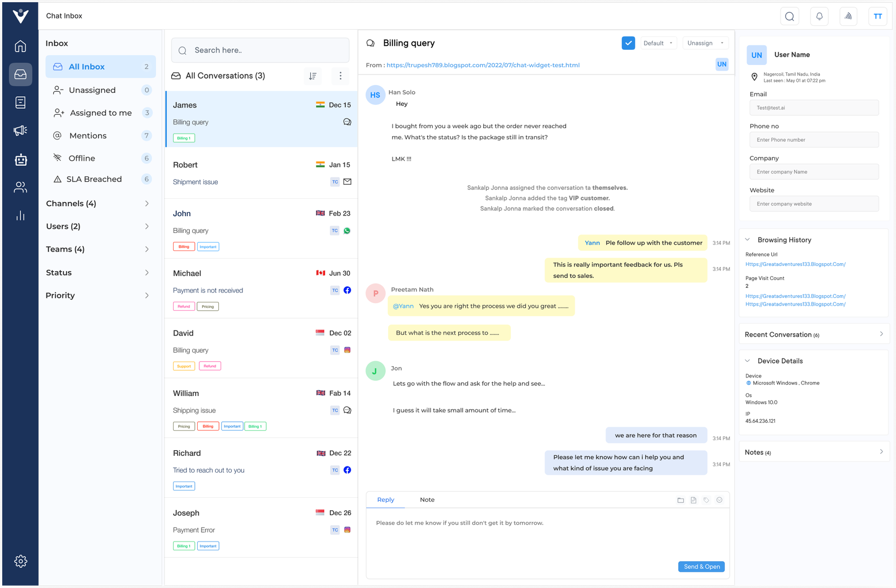Screen dimensions: 896x588
Task: Open the notifications bell
Action: tap(819, 16)
